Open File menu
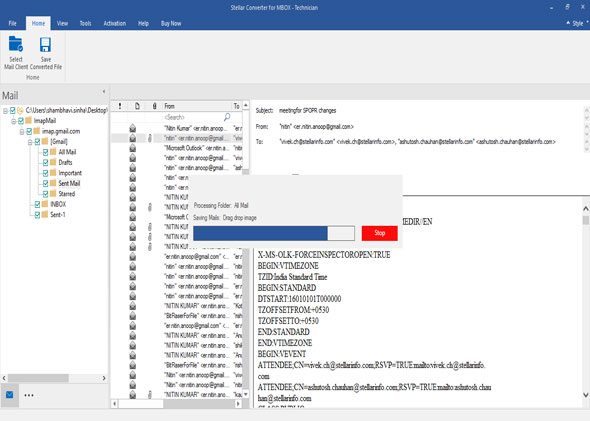The image size is (590, 421). coord(12,23)
